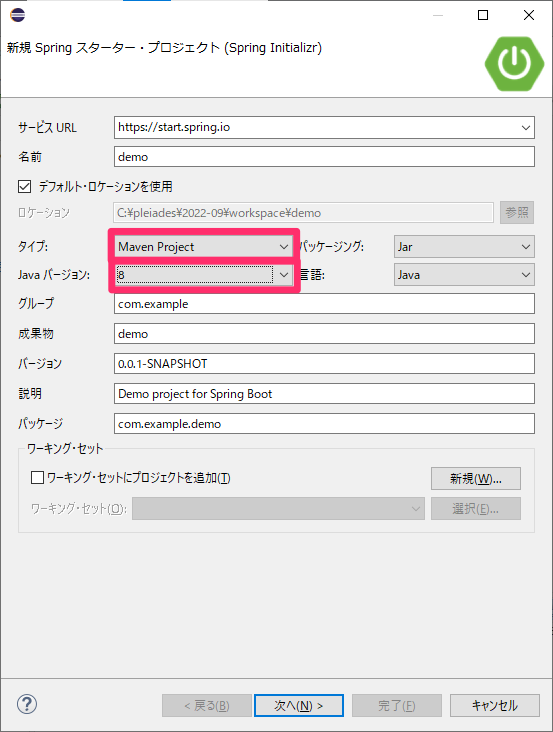Click the 説明 description field
The height and width of the screenshot is (732, 553).
324,394
